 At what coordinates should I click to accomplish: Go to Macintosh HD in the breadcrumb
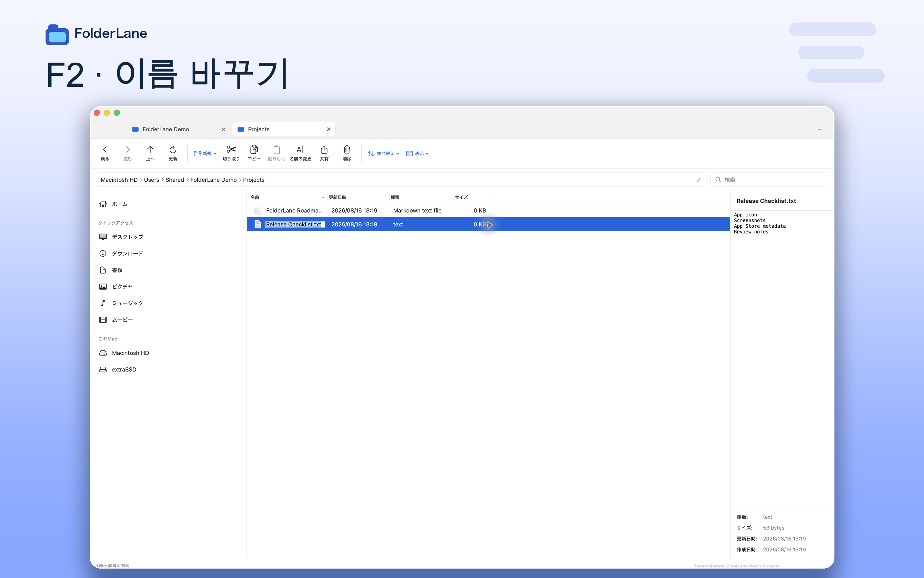coord(119,180)
